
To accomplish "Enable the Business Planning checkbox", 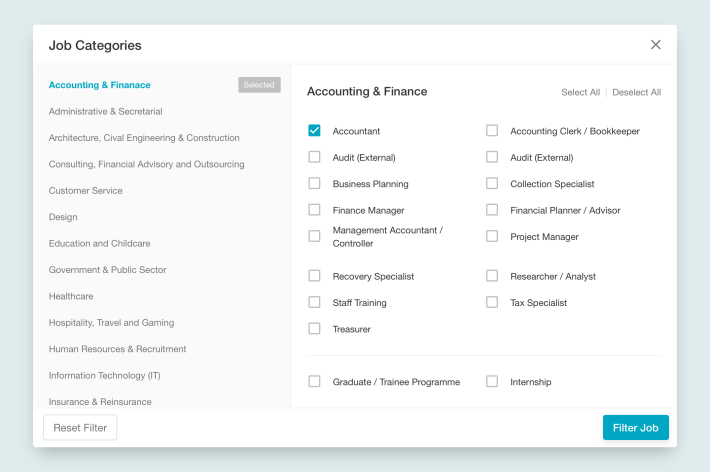I will tap(314, 184).
